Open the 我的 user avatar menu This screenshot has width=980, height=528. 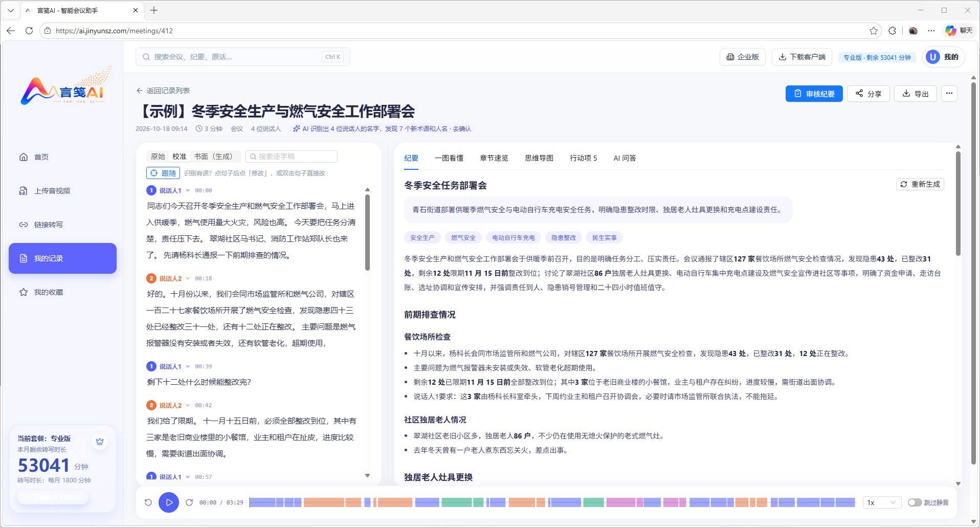click(x=944, y=57)
